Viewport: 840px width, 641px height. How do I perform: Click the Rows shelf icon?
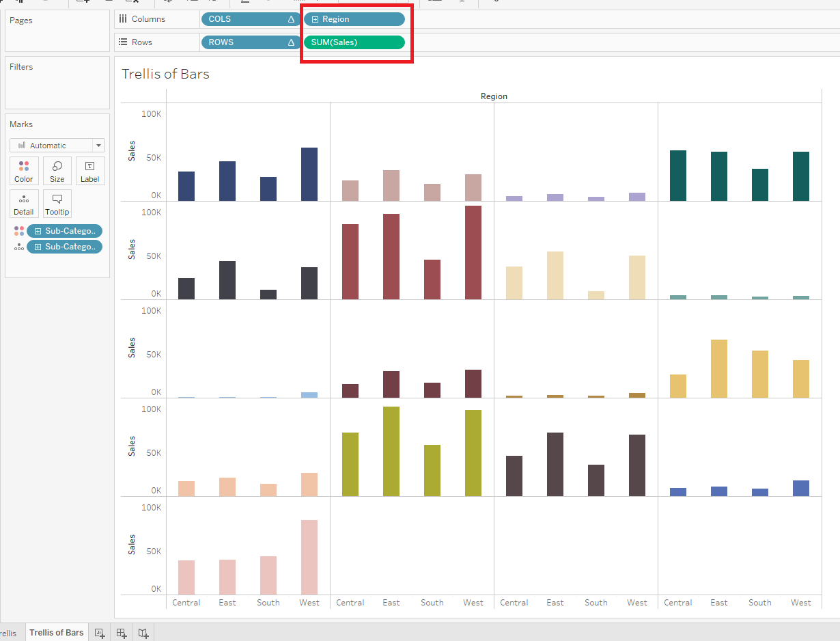click(x=123, y=42)
